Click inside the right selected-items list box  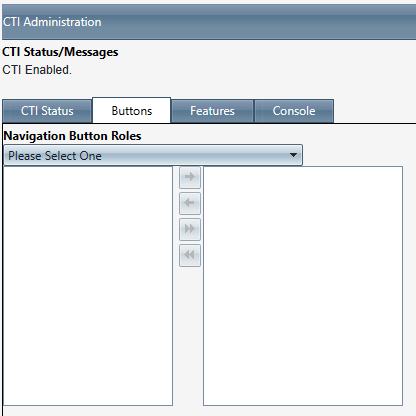[303, 286]
